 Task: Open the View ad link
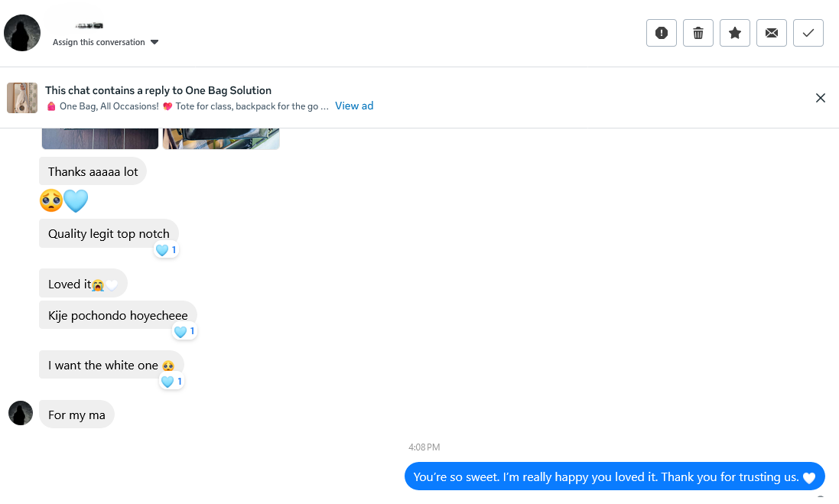pyautogui.click(x=354, y=106)
